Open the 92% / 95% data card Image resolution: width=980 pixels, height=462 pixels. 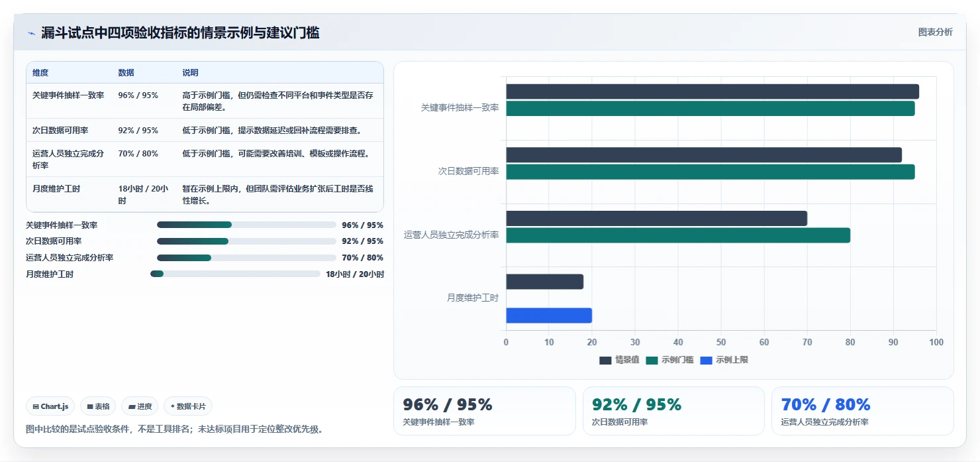tap(673, 411)
